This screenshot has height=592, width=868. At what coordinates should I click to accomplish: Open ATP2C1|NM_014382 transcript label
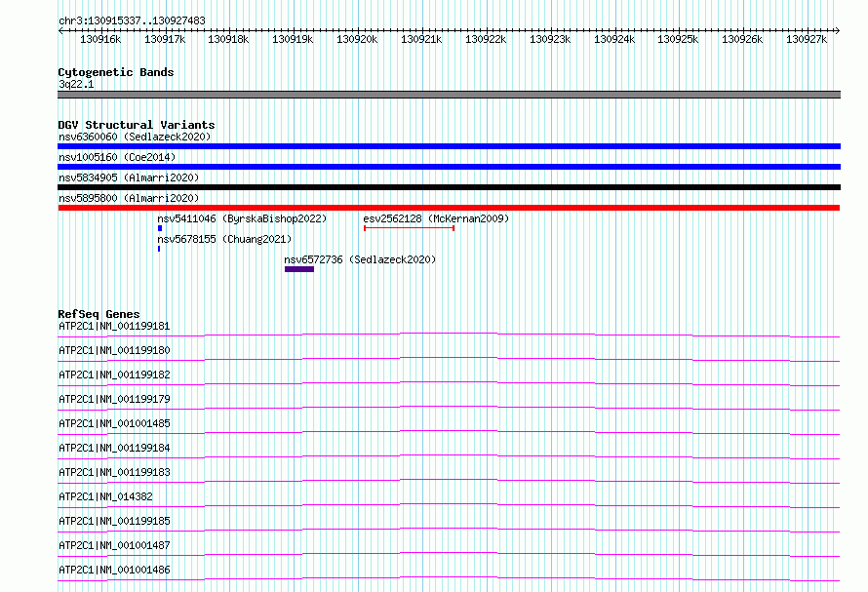tap(105, 496)
